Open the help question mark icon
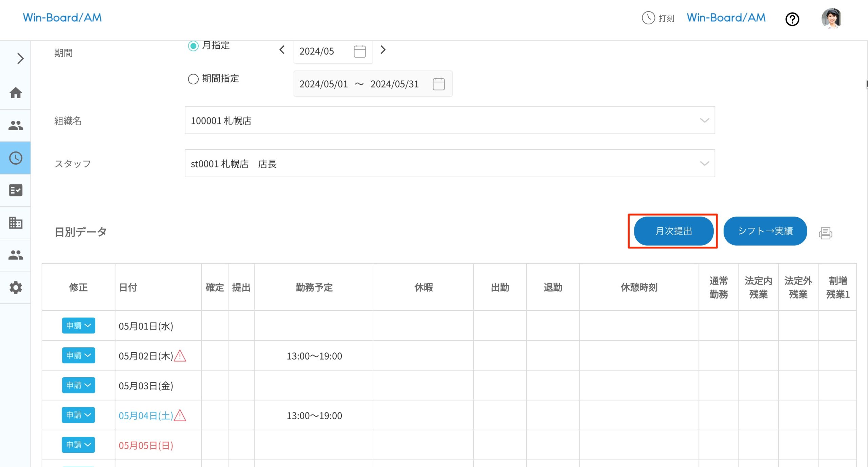The height and width of the screenshot is (467, 868). (x=792, y=20)
